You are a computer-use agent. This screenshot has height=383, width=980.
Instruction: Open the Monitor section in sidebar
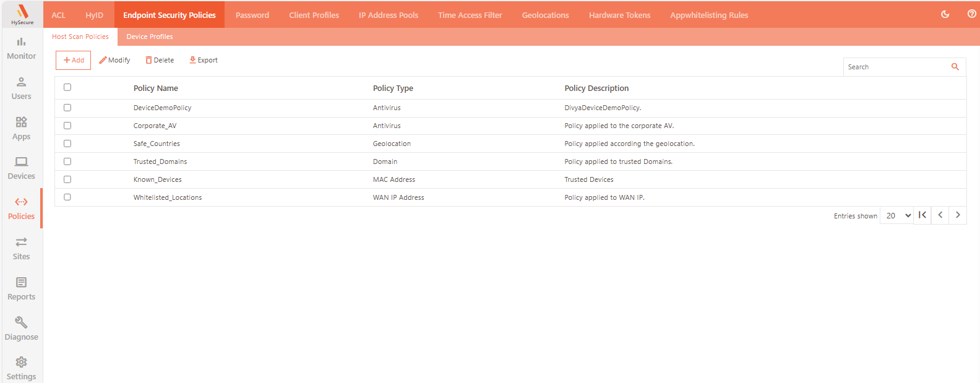21,48
